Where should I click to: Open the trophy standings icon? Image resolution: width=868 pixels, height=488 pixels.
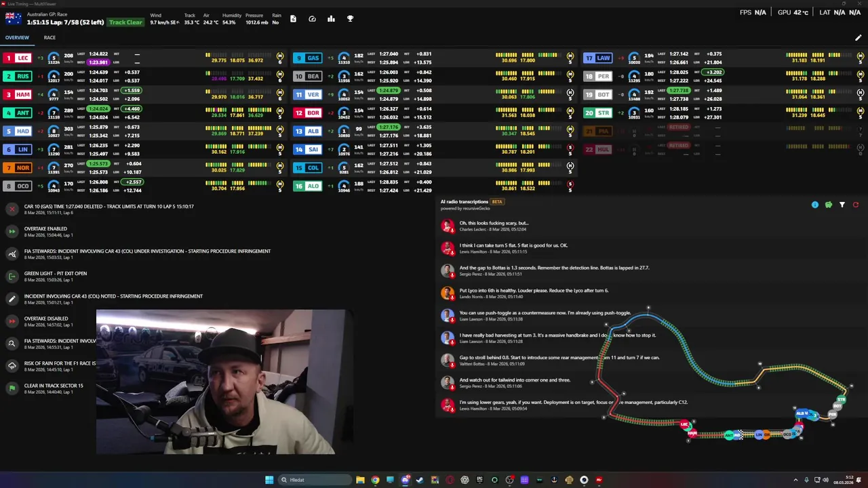350,19
